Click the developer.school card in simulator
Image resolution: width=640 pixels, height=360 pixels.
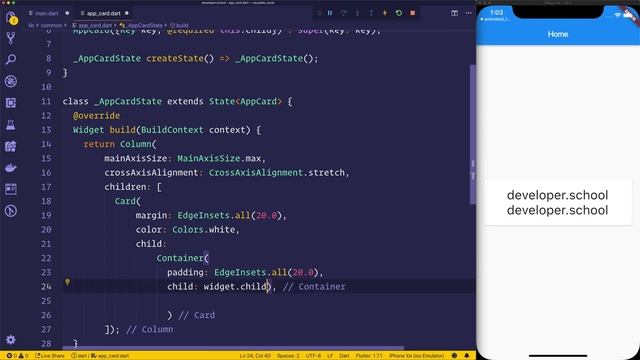point(558,202)
